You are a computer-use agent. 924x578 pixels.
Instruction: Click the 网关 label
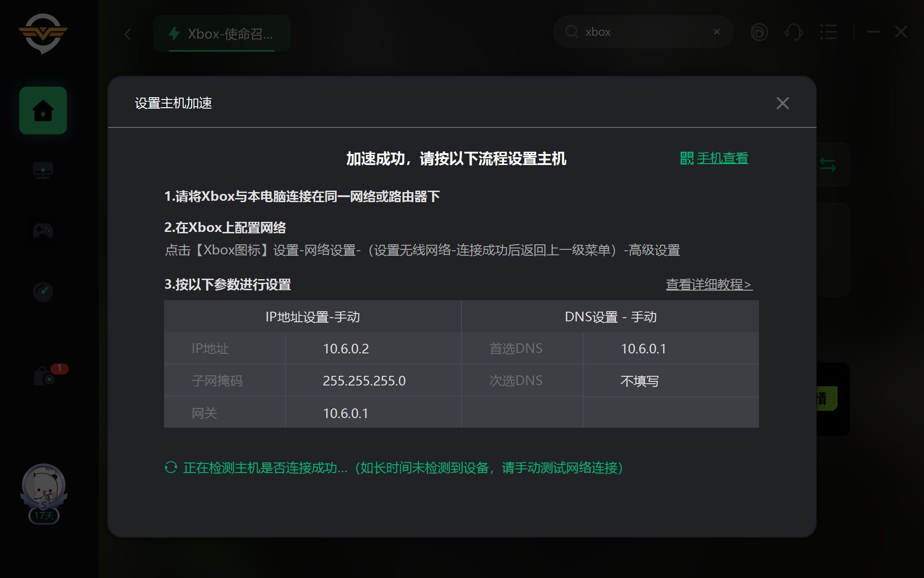[x=204, y=413]
